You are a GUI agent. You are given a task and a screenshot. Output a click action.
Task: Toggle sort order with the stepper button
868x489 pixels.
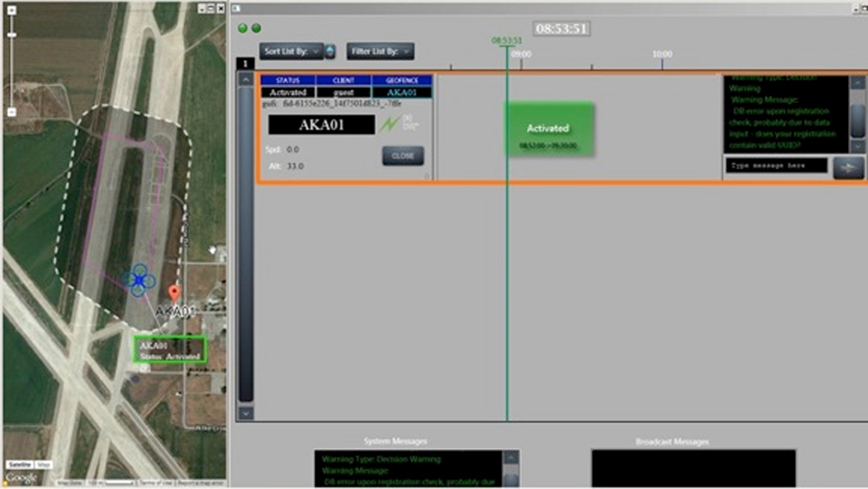coord(330,51)
